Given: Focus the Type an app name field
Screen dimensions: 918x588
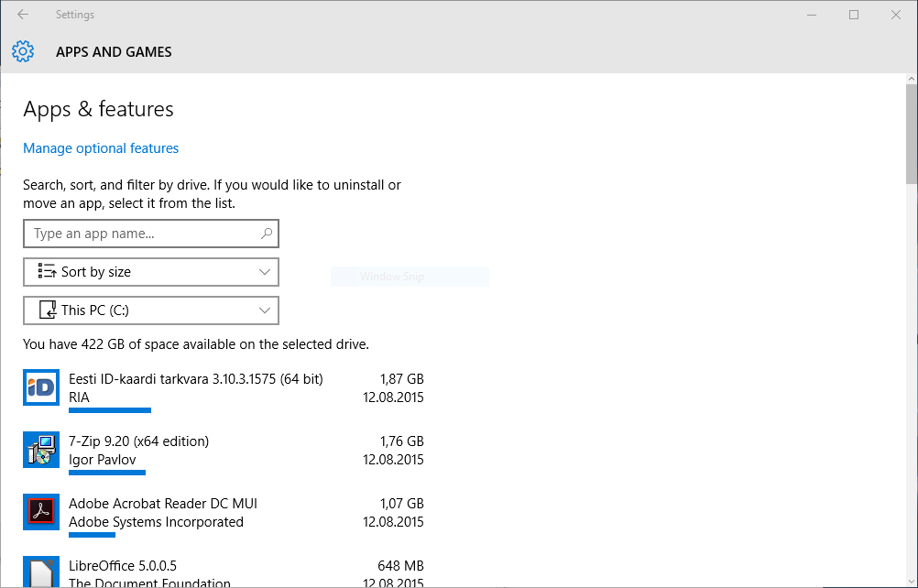Looking at the screenshot, I should click(151, 234).
